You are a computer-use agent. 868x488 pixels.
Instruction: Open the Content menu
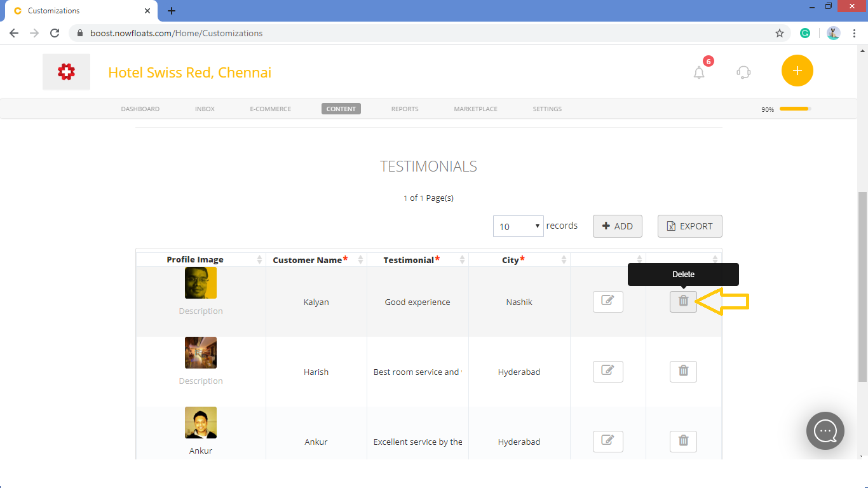(341, 109)
